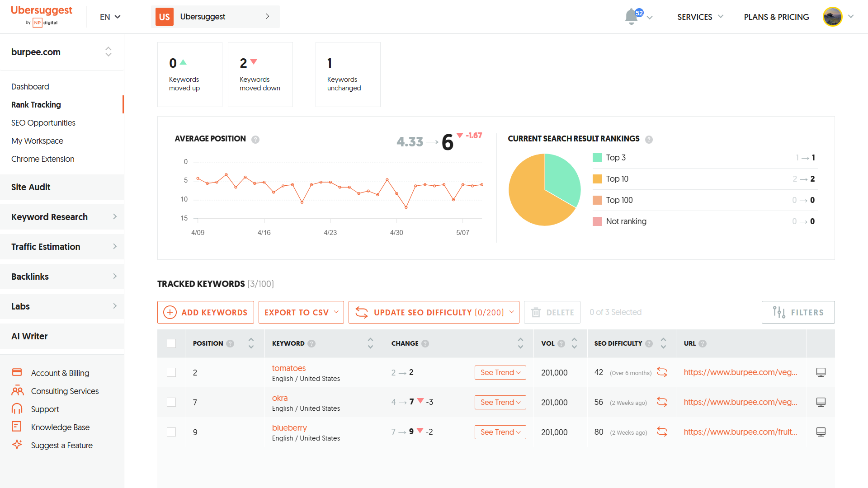Click the SEO Difficulty column help icon

[649, 343]
